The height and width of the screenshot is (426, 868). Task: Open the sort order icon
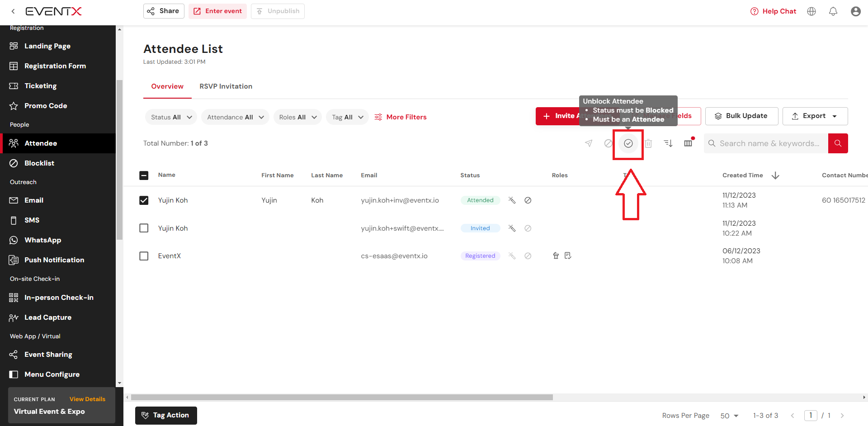(668, 143)
